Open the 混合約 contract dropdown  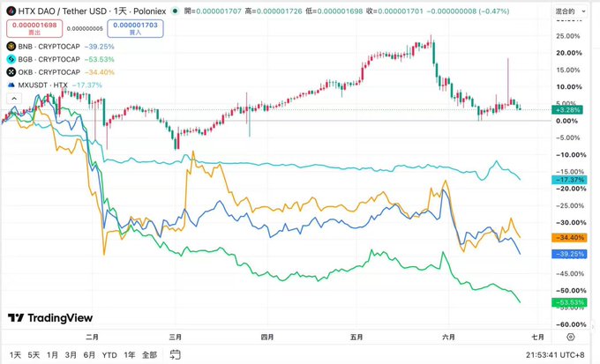tap(570, 11)
